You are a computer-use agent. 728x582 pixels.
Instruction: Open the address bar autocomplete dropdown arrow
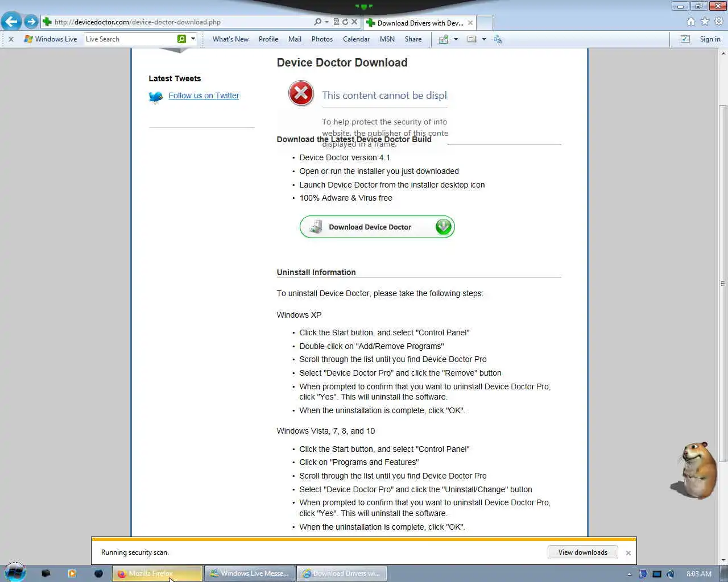coord(326,22)
